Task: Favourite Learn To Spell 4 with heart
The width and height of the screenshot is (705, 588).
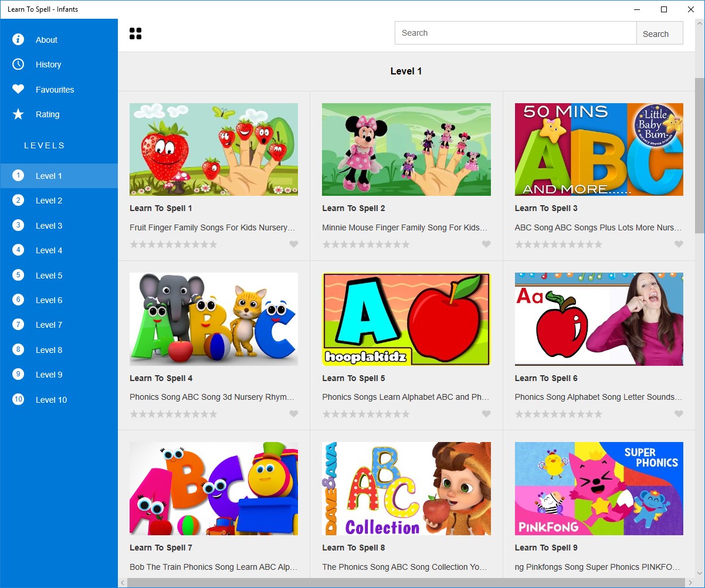Action: pyautogui.click(x=294, y=414)
